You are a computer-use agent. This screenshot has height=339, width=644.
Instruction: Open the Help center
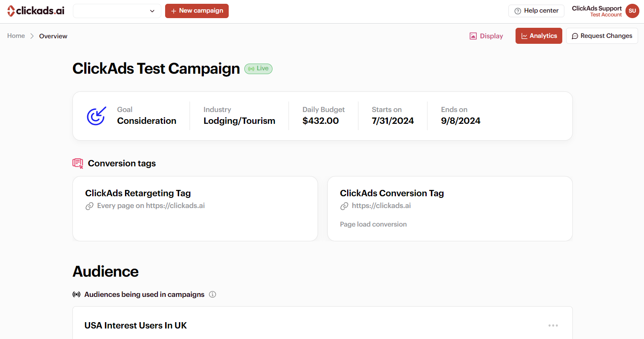pyautogui.click(x=536, y=11)
